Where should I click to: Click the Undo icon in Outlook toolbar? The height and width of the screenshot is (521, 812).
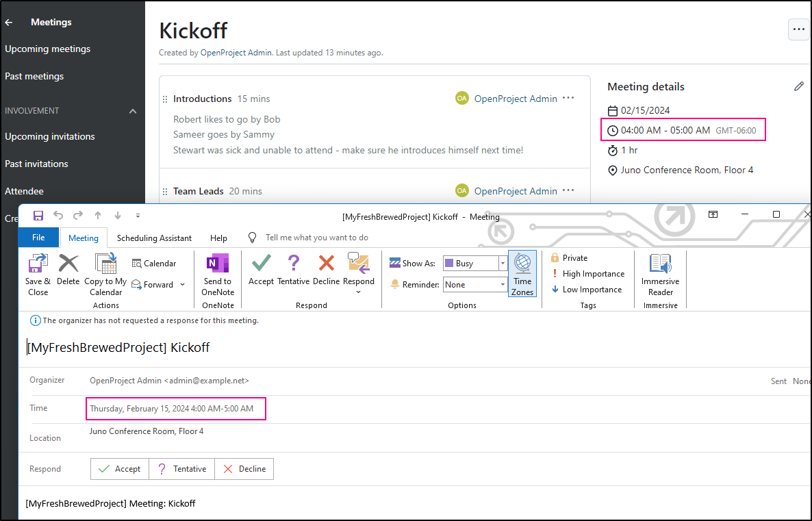click(58, 216)
